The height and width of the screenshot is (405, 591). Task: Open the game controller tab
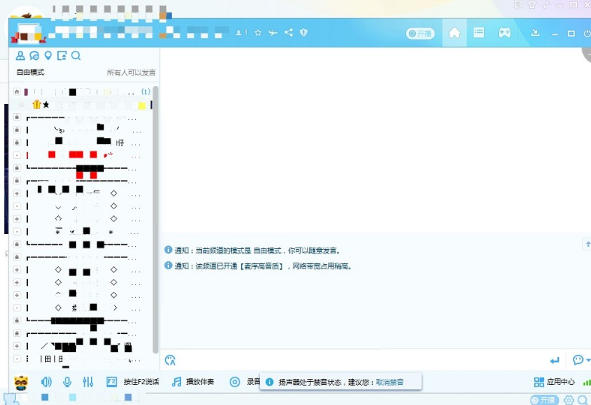point(504,33)
